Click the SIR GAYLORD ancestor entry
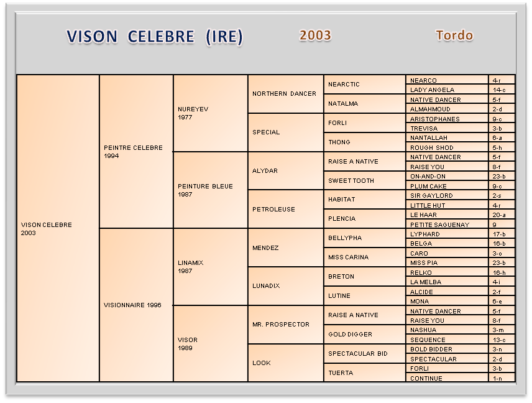 pos(447,195)
